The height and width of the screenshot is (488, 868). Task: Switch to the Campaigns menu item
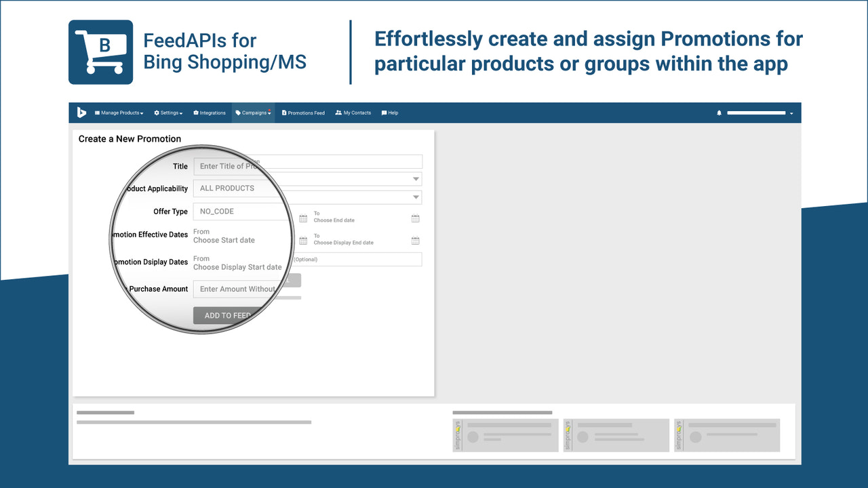[253, 113]
